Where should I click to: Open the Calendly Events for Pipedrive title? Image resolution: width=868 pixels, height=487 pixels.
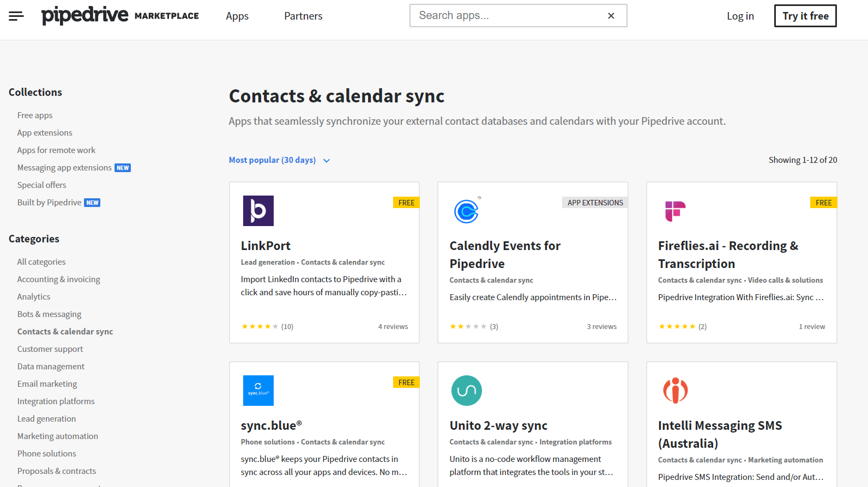[504, 254]
